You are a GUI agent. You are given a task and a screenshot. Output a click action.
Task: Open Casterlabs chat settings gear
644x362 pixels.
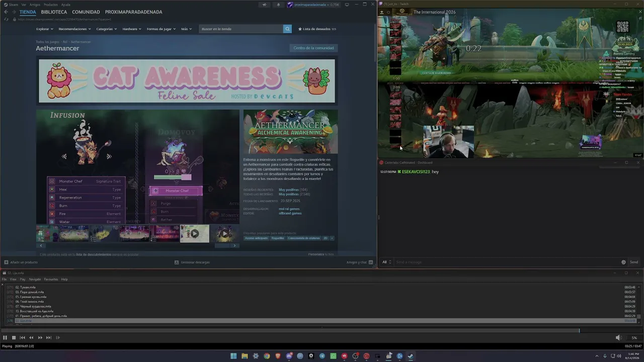[x=623, y=262]
